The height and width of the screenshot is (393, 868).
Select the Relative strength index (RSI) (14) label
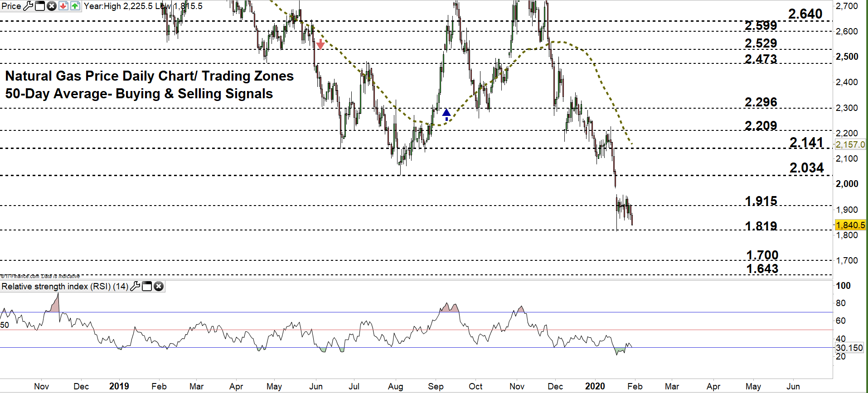pos(65,286)
